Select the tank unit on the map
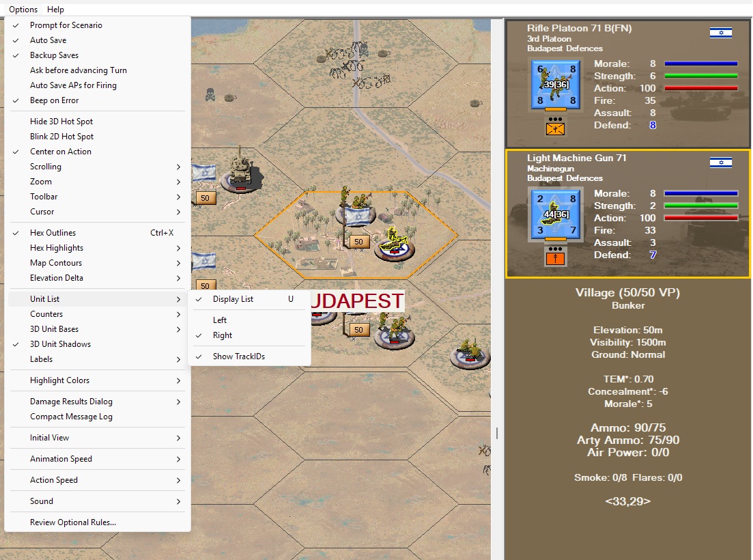The height and width of the screenshot is (560, 753). (x=242, y=171)
